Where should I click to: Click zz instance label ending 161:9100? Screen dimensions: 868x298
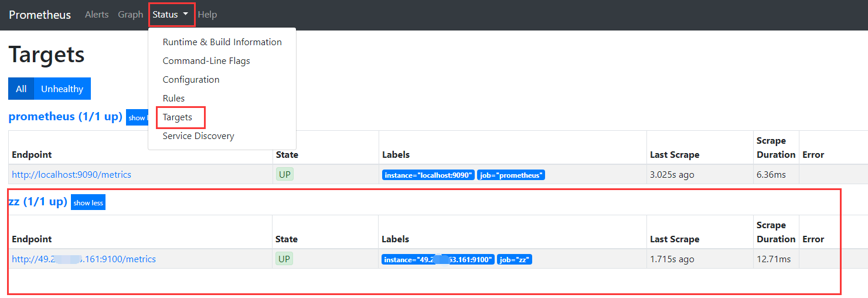point(438,259)
